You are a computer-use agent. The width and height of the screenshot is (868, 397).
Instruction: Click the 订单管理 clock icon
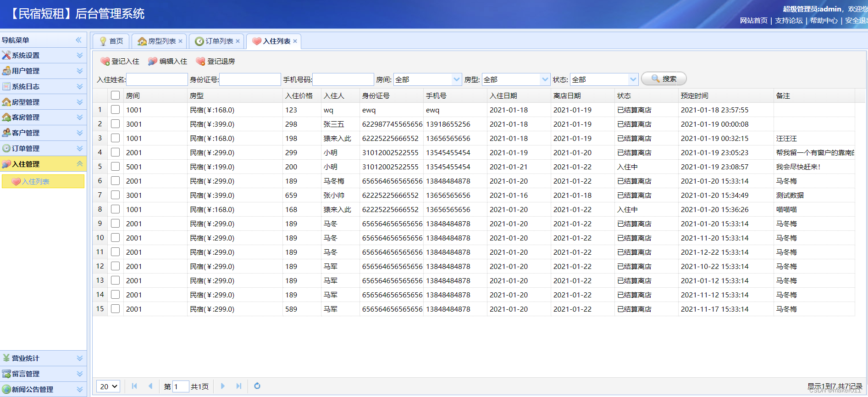pyautogui.click(x=6, y=148)
